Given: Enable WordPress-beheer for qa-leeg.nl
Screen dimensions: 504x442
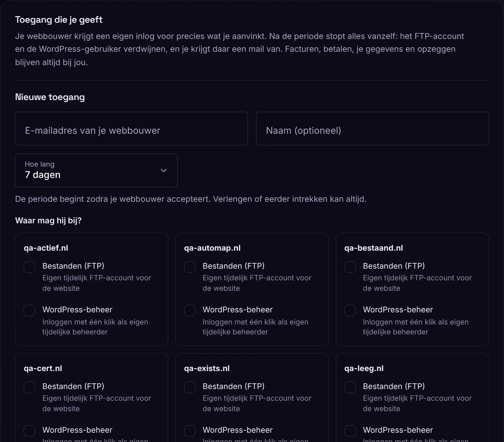Looking at the screenshot, I should [x=350, y=431].
